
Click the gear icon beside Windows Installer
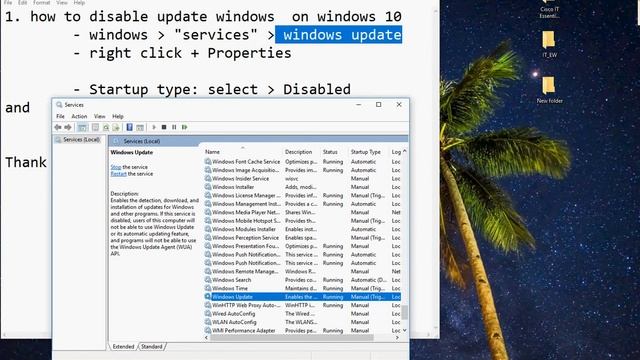point(208,187)
